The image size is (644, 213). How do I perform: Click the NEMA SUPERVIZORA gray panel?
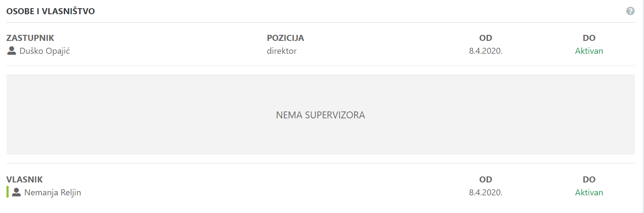[x=320, y=114]
